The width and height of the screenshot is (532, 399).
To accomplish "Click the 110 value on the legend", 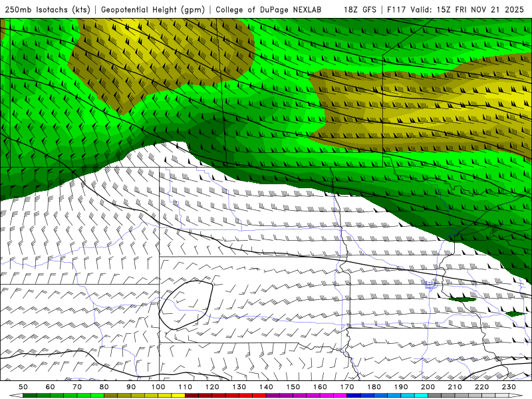I will [x=186, y=387].
